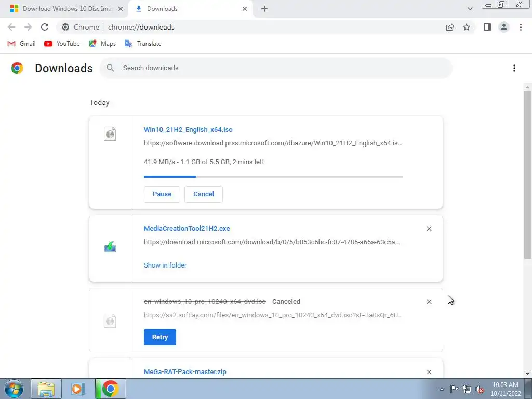
Task: Open Gmail bookmark
Action: [x=21, y=44]
